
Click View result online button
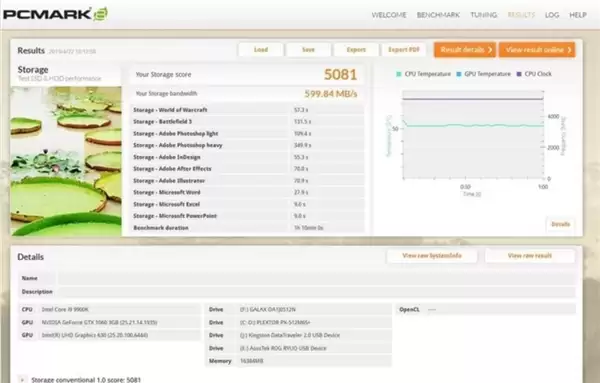click(537, 50)
